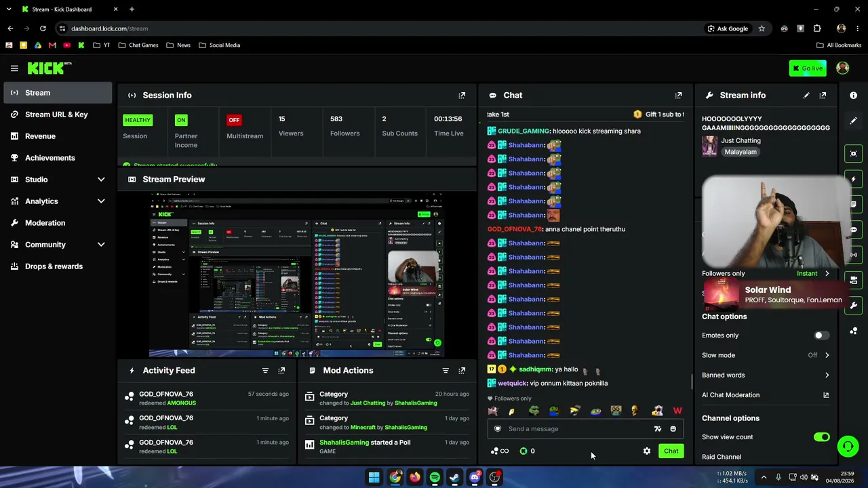Edit stream info with pencil icon in panel header
The height and width of the screenshot is (488, 868).
[x=806, y=96]
